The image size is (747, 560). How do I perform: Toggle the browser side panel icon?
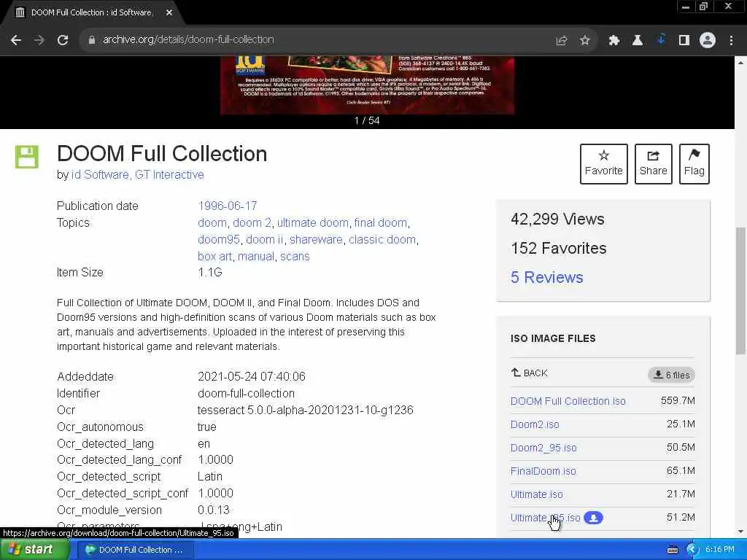[684, 41]
